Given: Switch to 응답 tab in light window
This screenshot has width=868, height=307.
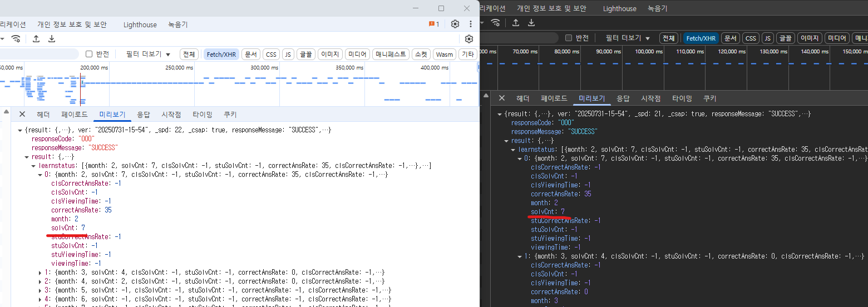Looking at the screenshot, I should point(144,115).
